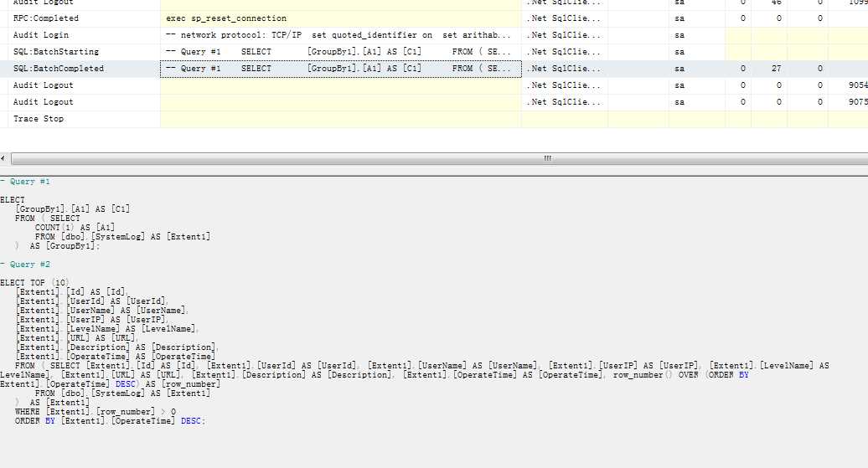The width and height of the screenshot is (868, 468).
Task: Click the horizontal scrollbar left arrow
Action: click(3, 158)
